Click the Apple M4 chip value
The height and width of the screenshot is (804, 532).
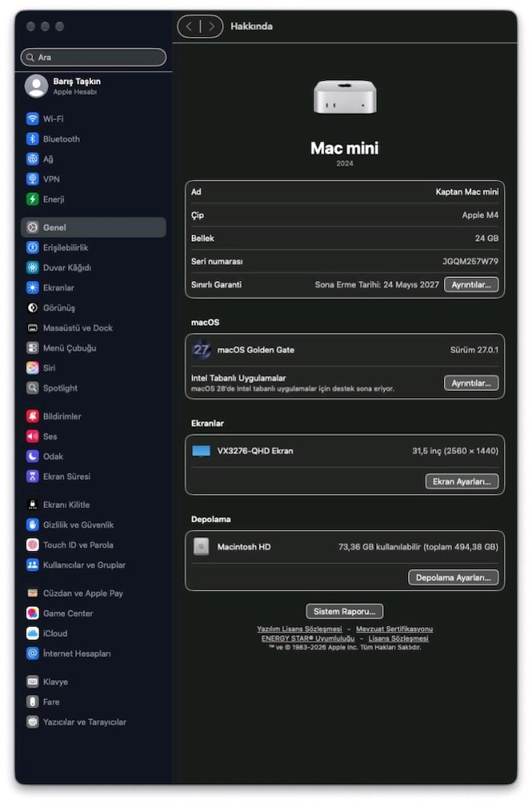coord(479,215)
